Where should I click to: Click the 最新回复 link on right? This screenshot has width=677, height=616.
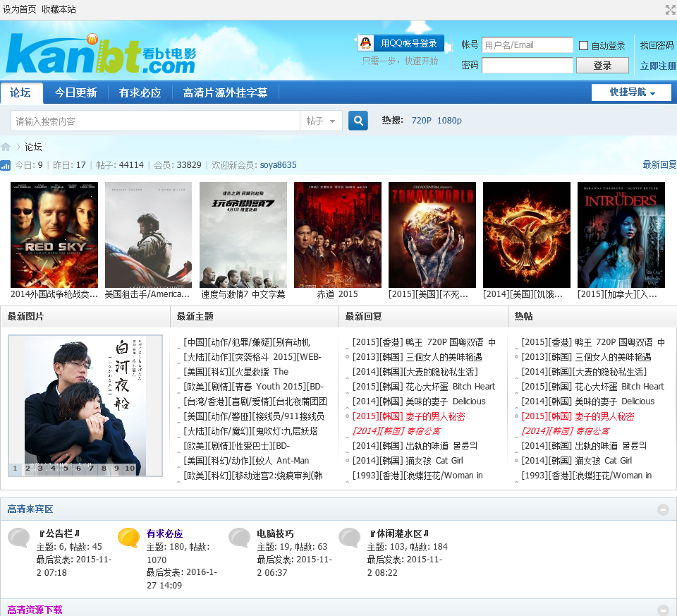coord(659,164)
